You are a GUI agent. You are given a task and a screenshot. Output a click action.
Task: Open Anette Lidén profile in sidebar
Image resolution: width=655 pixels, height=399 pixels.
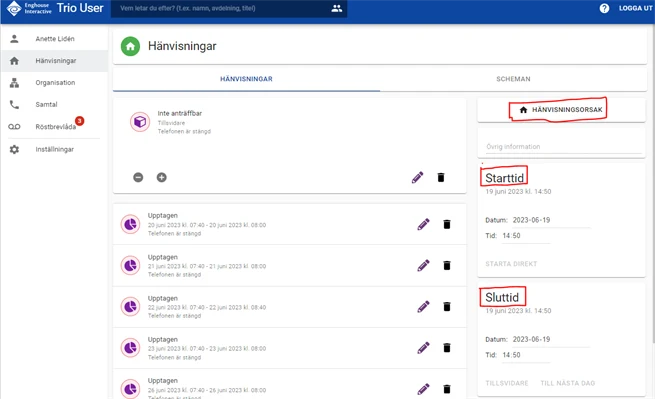click(x=54, y=39)
